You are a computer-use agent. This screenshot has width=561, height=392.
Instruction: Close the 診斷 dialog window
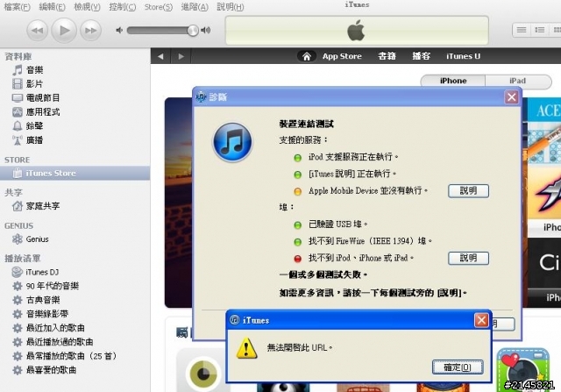(511, 97)
